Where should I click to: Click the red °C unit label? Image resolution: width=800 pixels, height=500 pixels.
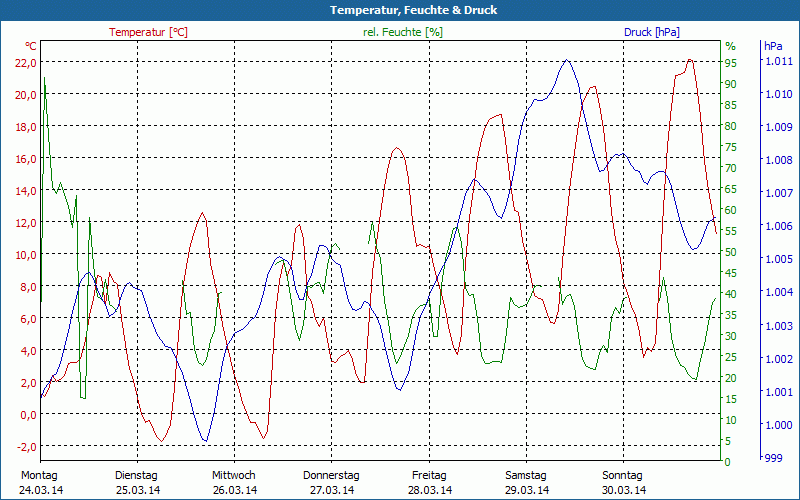[31, 46]
